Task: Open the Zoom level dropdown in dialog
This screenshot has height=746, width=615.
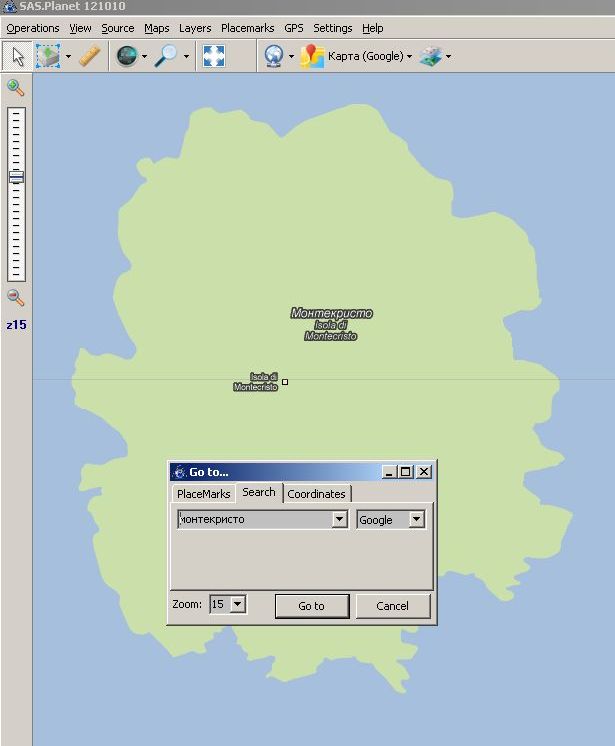Action: point(237,604)
